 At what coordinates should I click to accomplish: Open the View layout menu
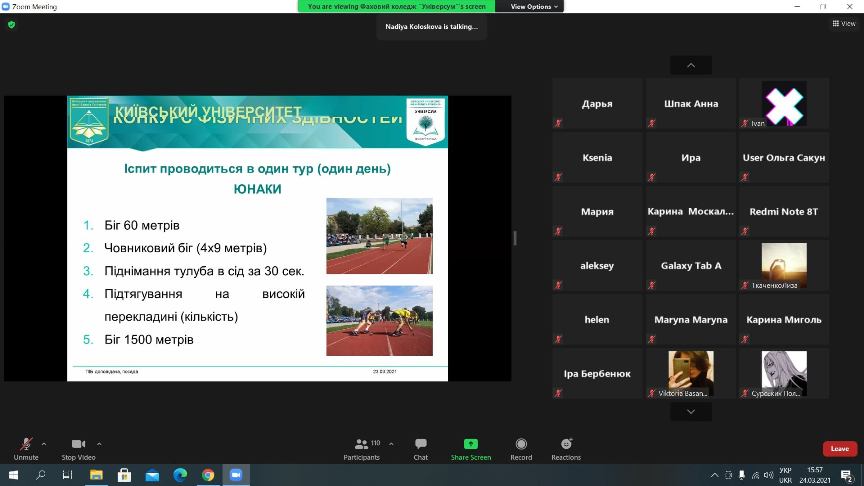click(x=843, y=24)
